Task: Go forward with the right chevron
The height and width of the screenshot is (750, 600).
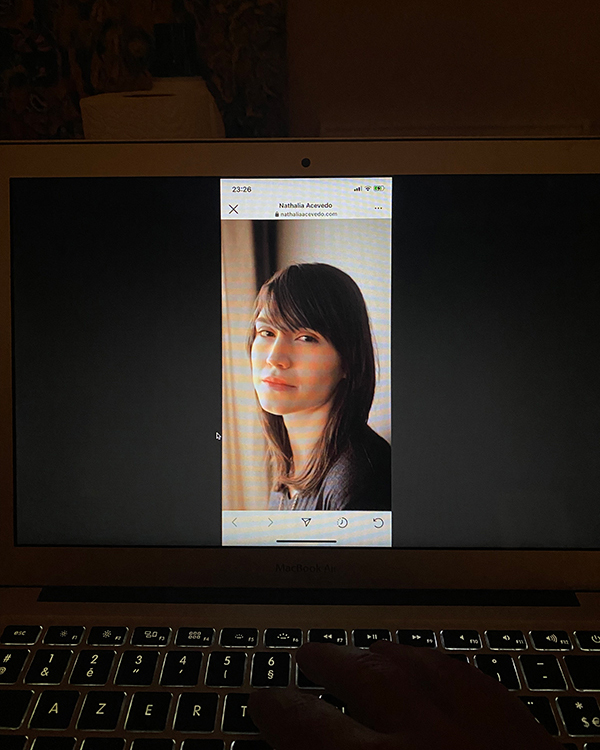Action: coord(270,522)
